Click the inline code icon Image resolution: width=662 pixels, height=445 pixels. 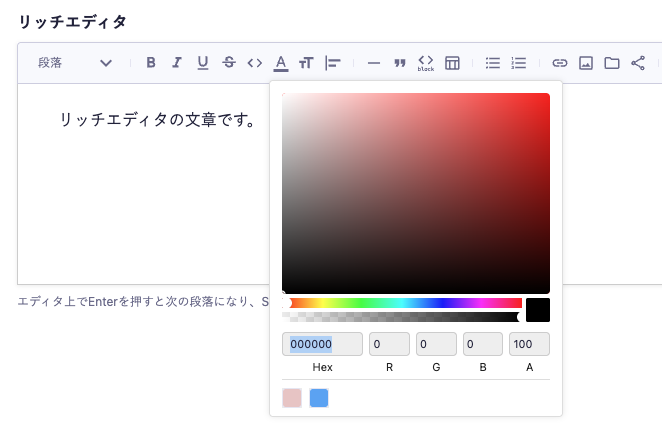[x=255, y=63]
